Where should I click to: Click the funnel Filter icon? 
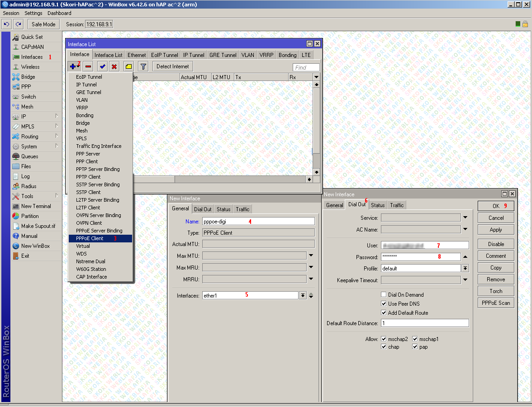[x=143, y=66]
